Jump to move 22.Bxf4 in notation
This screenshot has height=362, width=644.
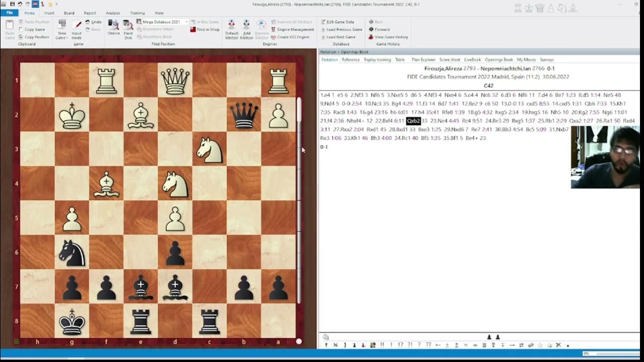pos(385,121)
